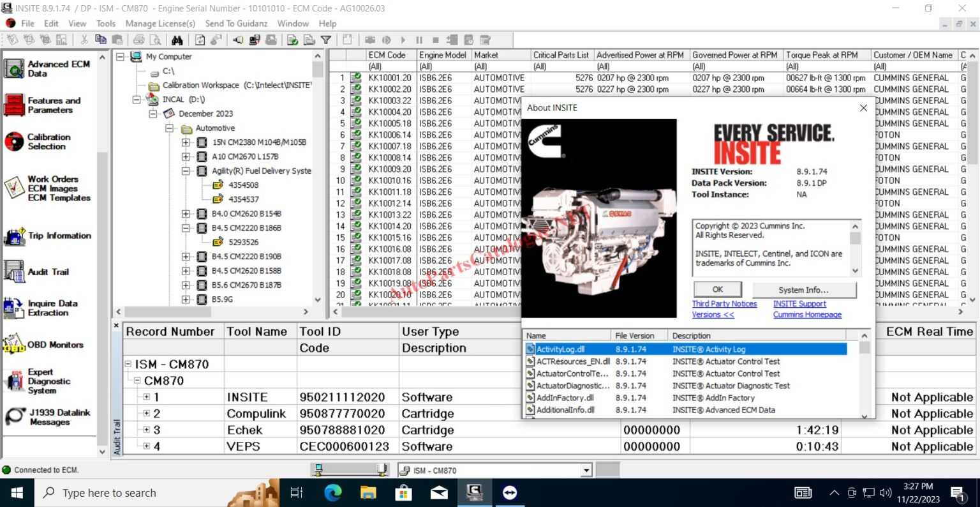The width and height of the screenshot is (980, 507).
Task: Click the megaphone toolbar icon
Action: click(237, 40)
